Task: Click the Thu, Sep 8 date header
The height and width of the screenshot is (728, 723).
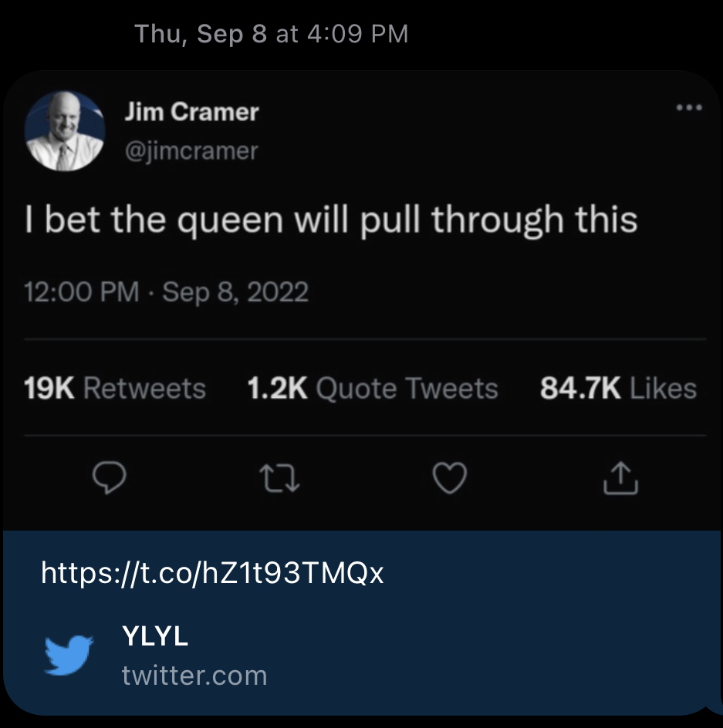Action: pyautogui.click(x=201, y=34)
